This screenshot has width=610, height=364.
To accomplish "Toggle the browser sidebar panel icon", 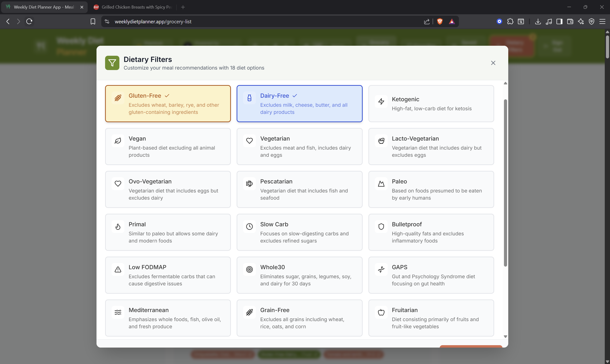I will tap(559, 22).
